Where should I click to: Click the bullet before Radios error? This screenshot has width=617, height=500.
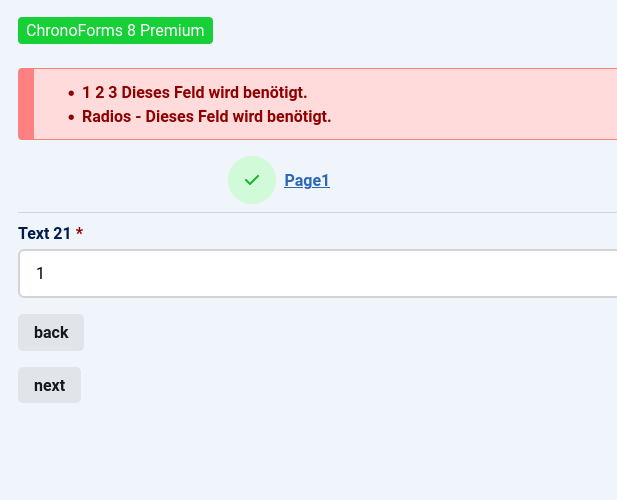point(71,117)
